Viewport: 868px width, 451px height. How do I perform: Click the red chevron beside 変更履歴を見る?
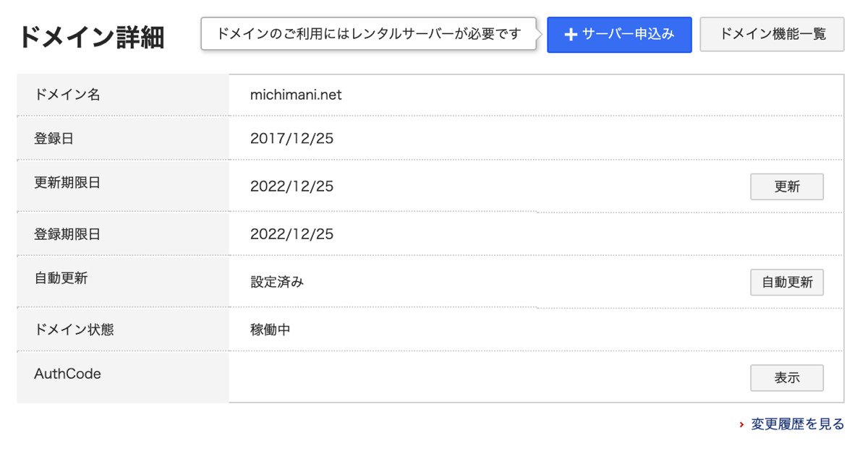(x=741, y=424)
